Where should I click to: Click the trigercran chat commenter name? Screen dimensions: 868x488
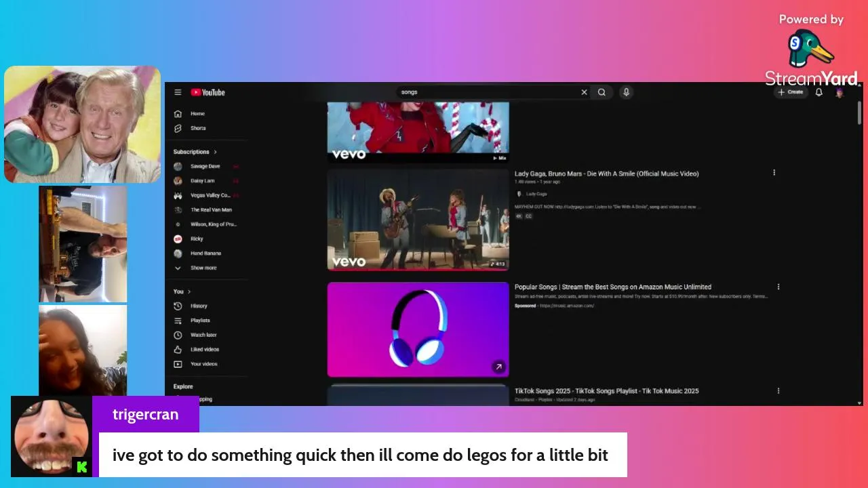145,414
